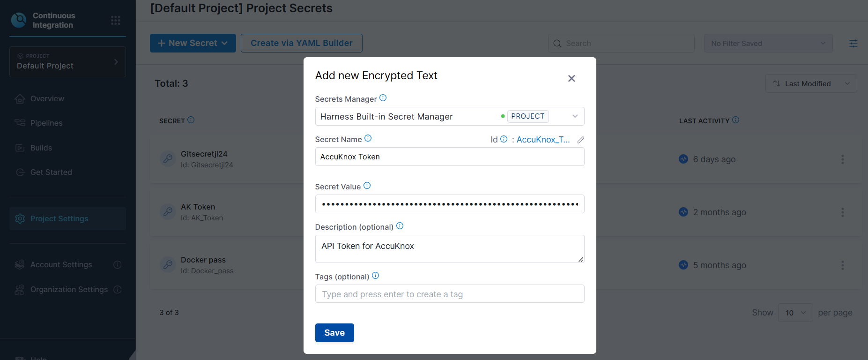This screenshot has height=360, width=868.
Task: Open the No Filter Saved dropdown
Action: pos(768,43)
